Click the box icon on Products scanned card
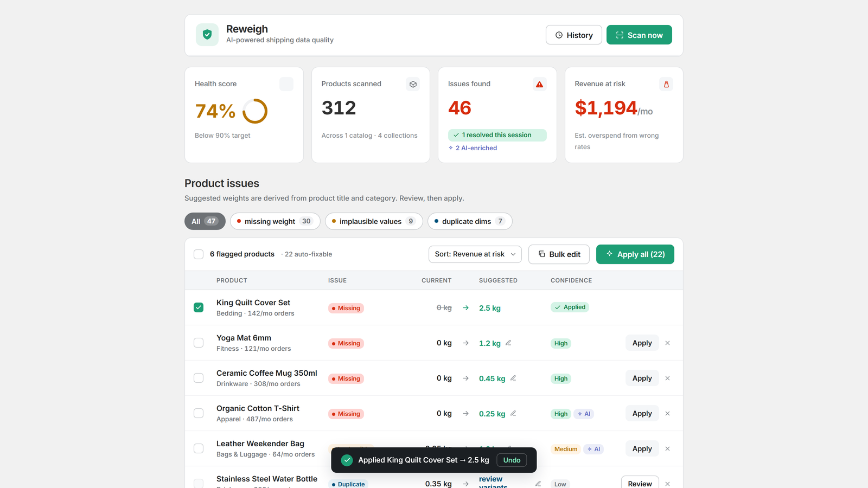Screen dimensions: 868x488 pyautogui.click(x=413, y=84)
